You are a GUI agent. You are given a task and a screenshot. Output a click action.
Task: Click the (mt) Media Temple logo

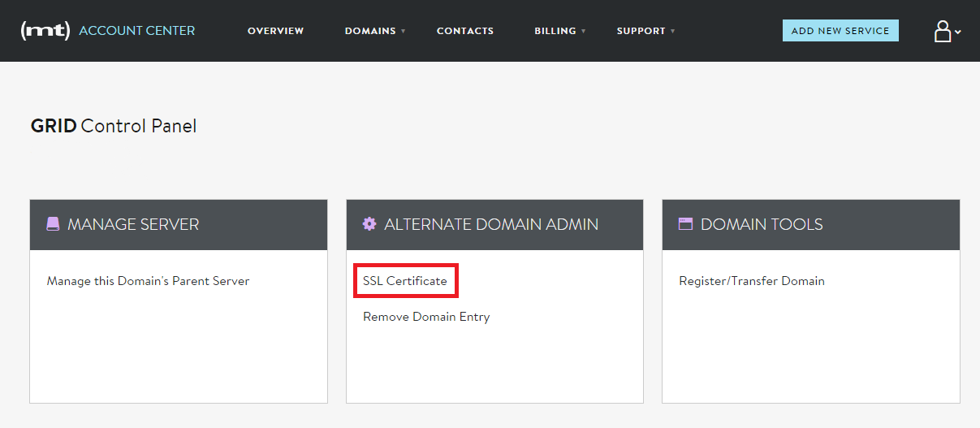pyautogui.click(x=45, y=31)
